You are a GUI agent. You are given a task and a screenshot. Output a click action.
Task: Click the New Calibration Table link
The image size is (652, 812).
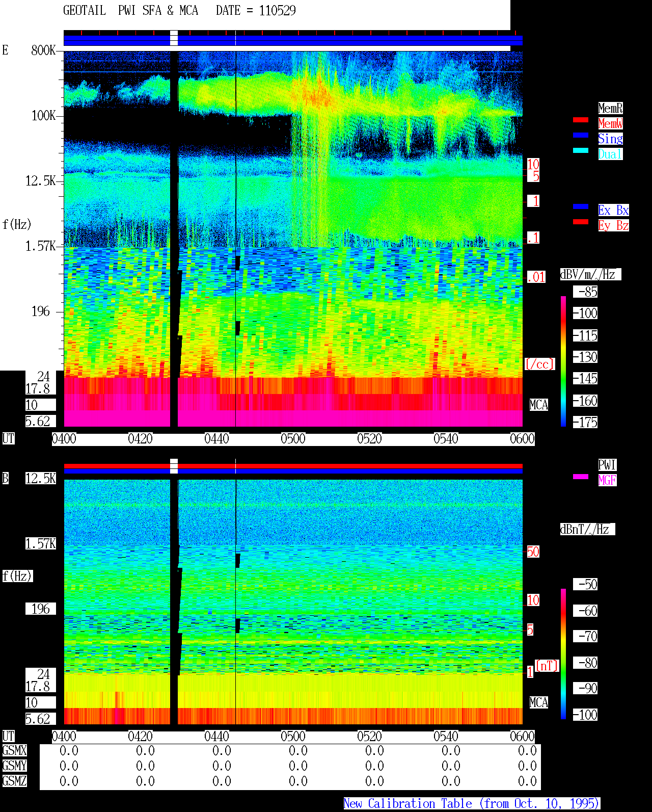tap(472, 804)
